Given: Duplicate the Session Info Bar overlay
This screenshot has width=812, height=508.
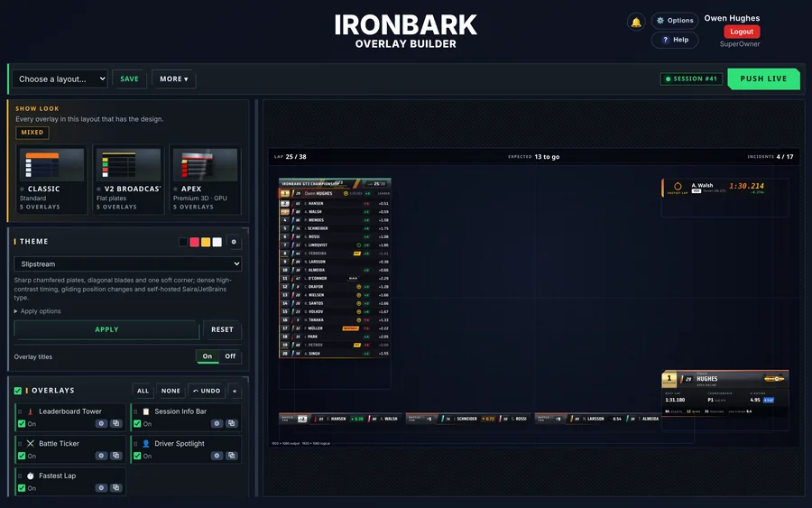Looking at the screenshot, I should coord(232,423).
